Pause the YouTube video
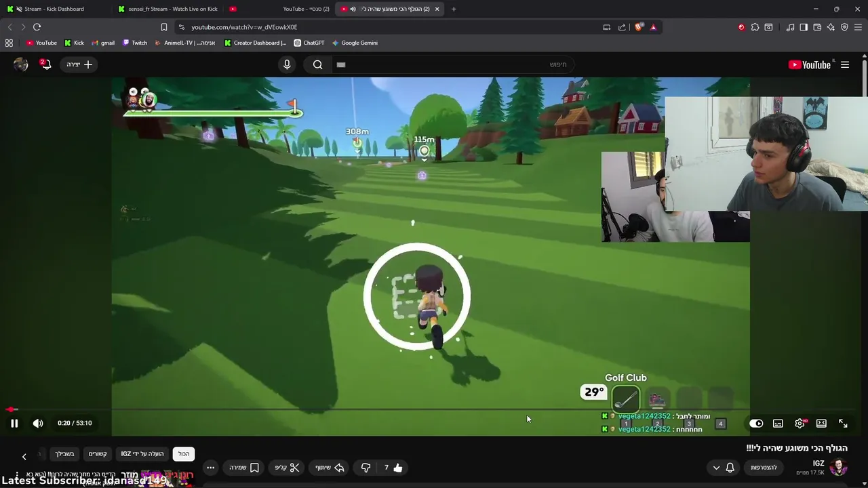This screenshot has width=868, height=488. click(x=14, y=423)
